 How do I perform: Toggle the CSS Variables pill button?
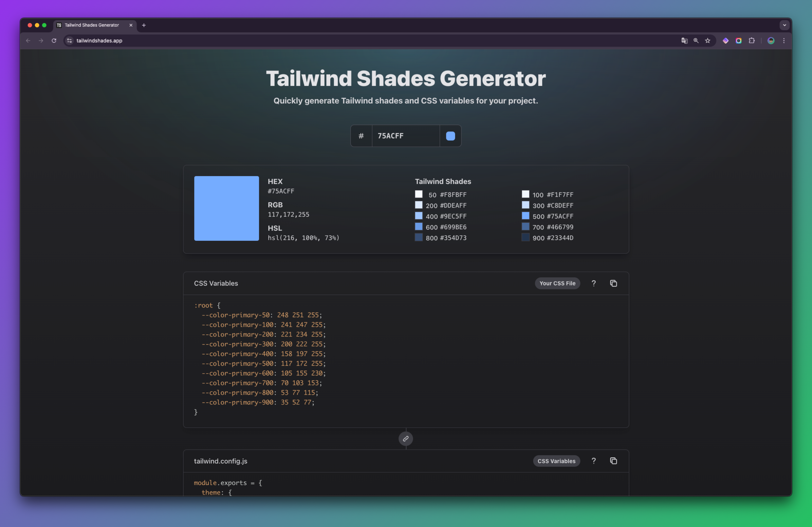tap(556, 461)
